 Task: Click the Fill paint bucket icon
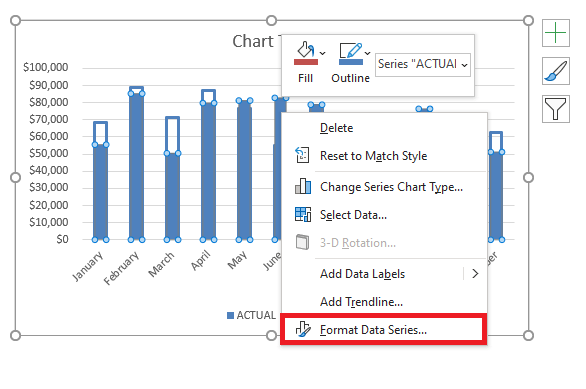click(x=305, y=49)
